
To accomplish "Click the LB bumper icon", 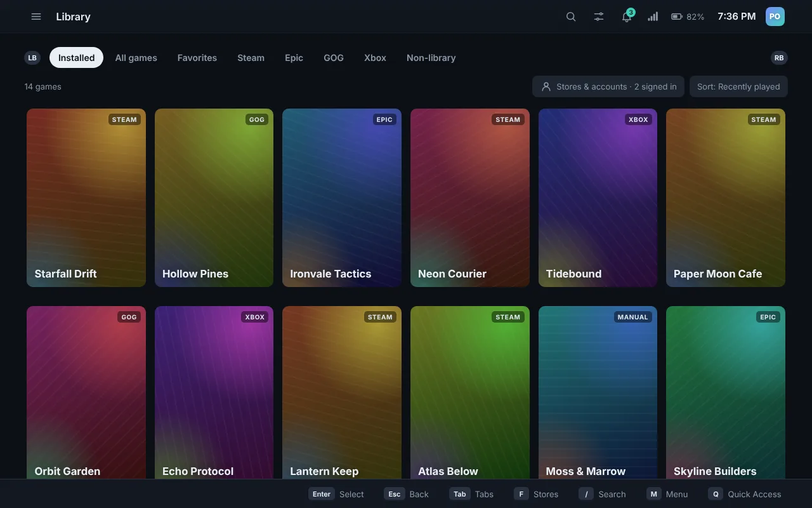I will [32, 58].
